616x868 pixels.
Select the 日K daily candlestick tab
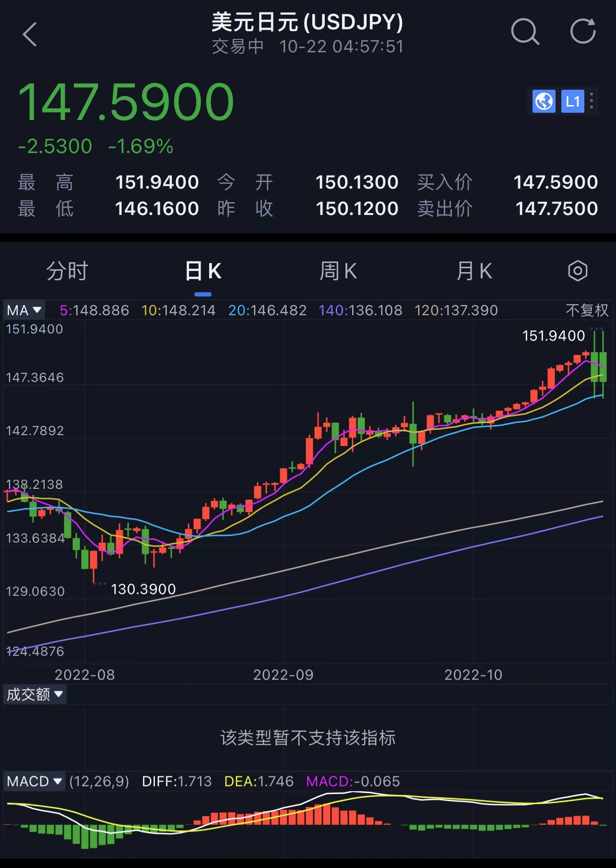pyautogui.click(x=203, y=271)
